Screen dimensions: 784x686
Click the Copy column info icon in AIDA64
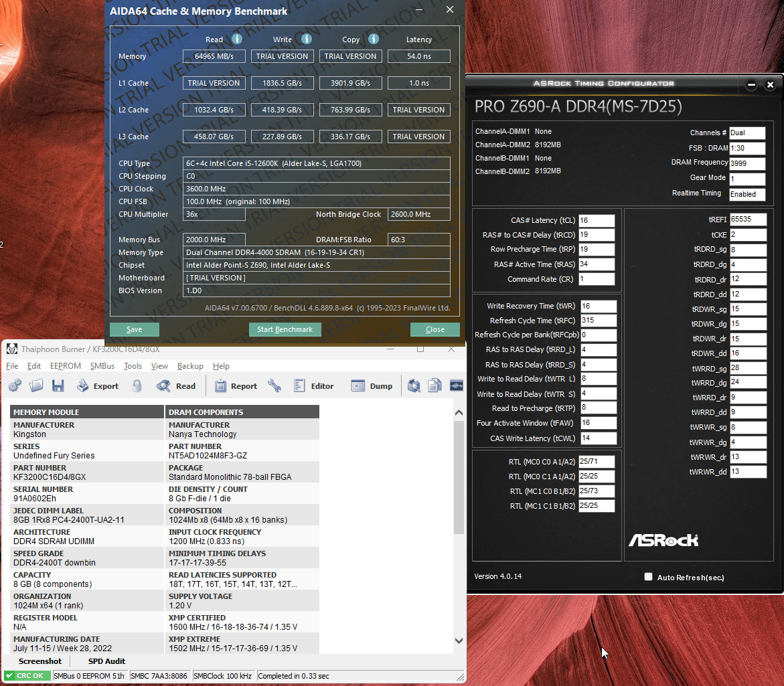pyautogui.click(x=374, y=39)
